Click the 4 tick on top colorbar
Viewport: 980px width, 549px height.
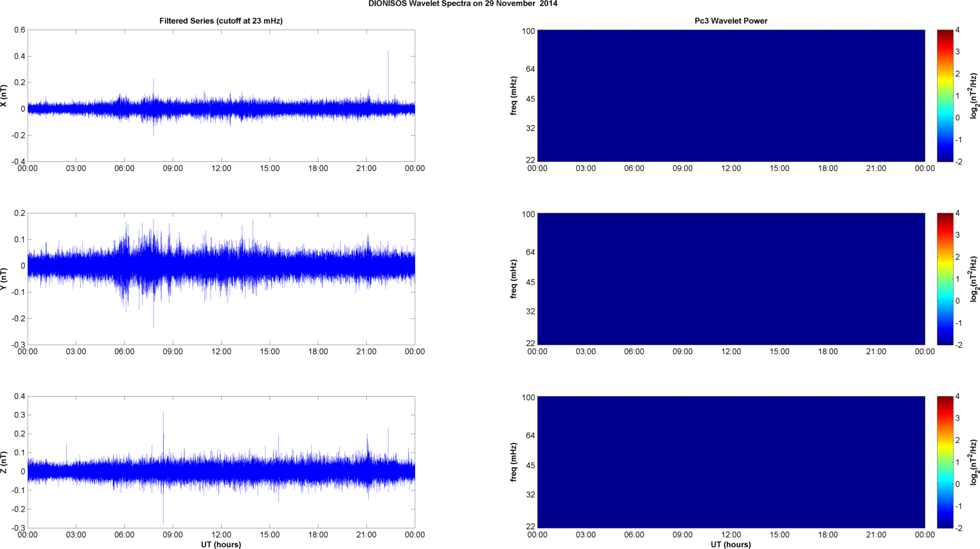(958, 30)
